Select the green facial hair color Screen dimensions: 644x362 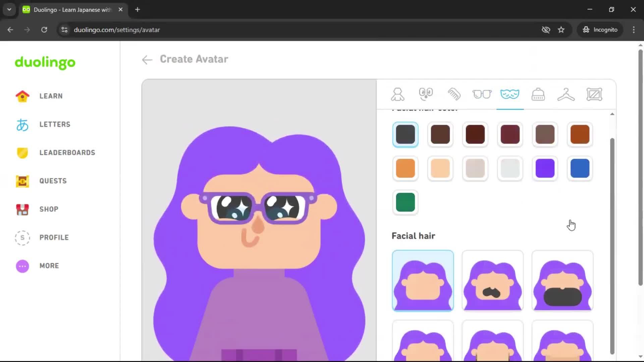point(405,202)
